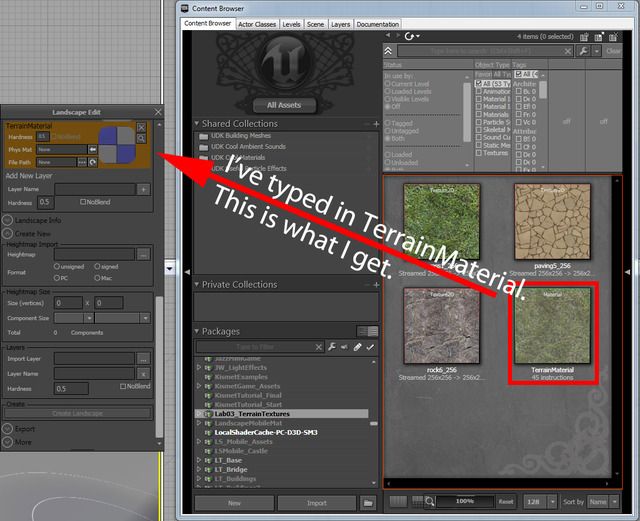The image size is (640, 521).
Task: Expand the Landscape Info section
Action: pos(8,220)
